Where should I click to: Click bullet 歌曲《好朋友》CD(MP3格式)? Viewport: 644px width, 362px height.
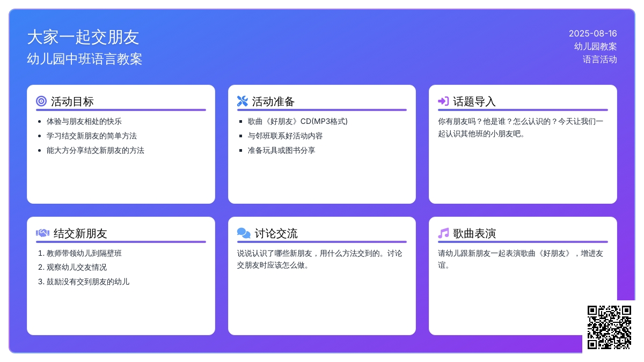[x=298, y=121]
